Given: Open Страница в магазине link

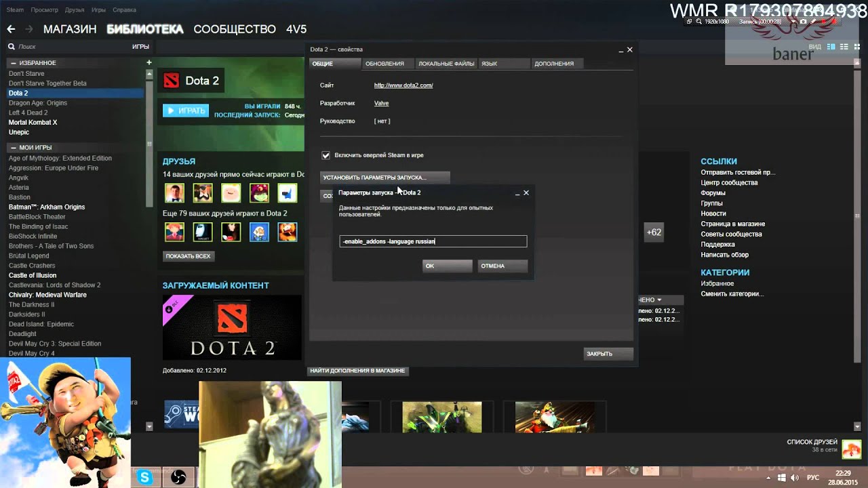Looking at the screenshot, I should pyautogui.click(x=732, y=224).
